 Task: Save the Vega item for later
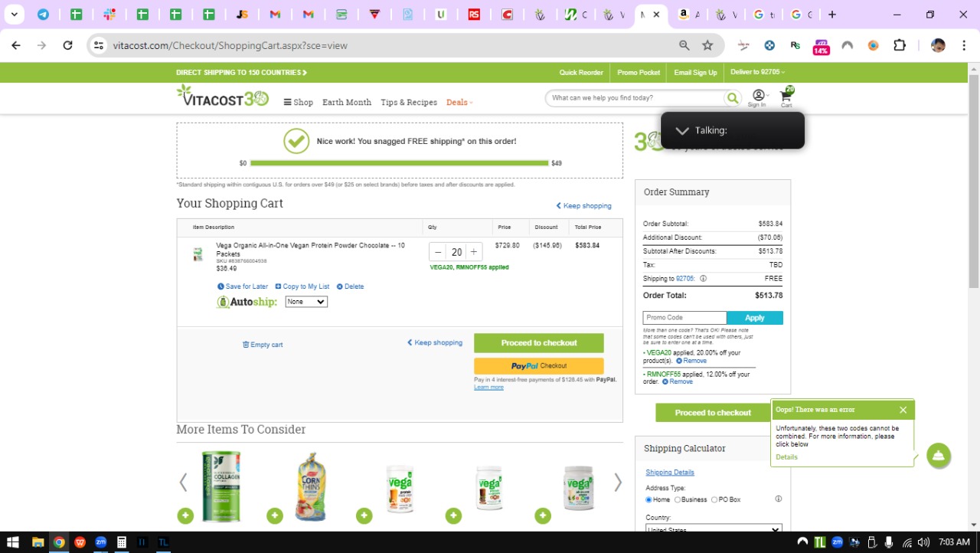(243, 286)
